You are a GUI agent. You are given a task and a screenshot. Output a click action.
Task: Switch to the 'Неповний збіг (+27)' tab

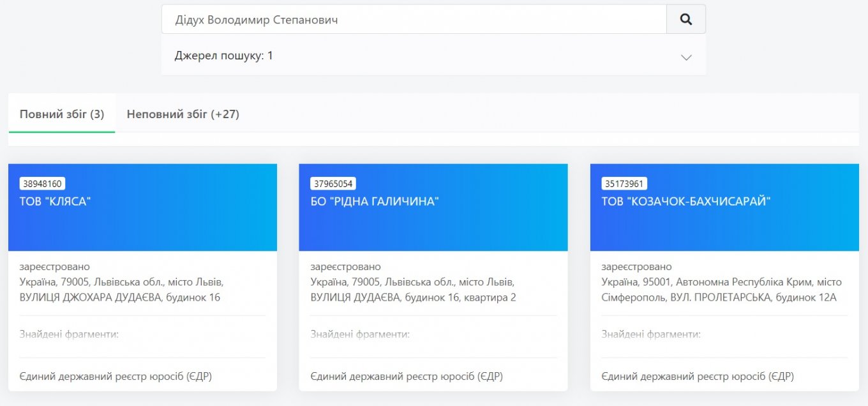tap(183, 114)
